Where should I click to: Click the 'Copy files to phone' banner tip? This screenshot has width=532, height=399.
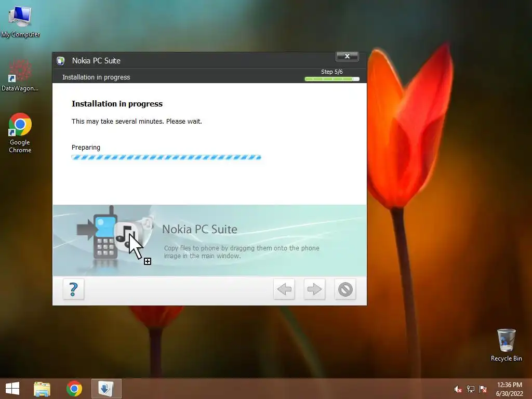click(242, 252)
